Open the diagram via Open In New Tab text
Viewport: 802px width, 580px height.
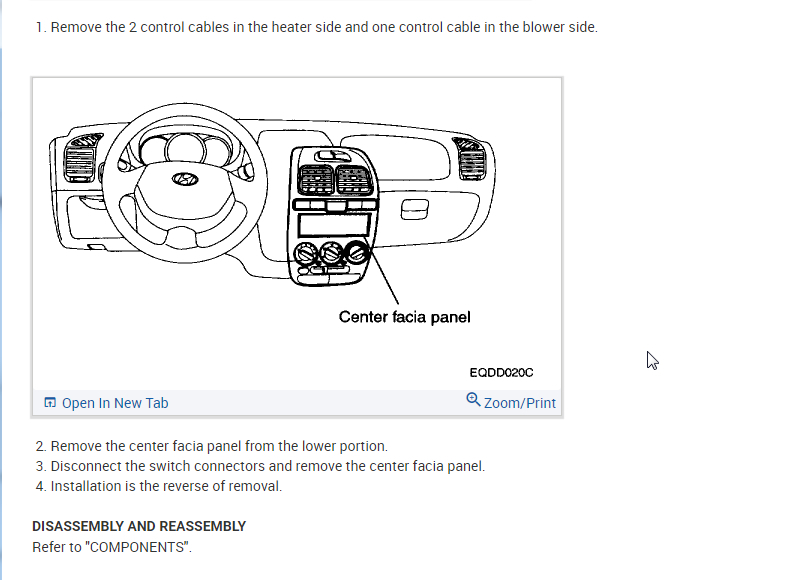click(115, 403)
